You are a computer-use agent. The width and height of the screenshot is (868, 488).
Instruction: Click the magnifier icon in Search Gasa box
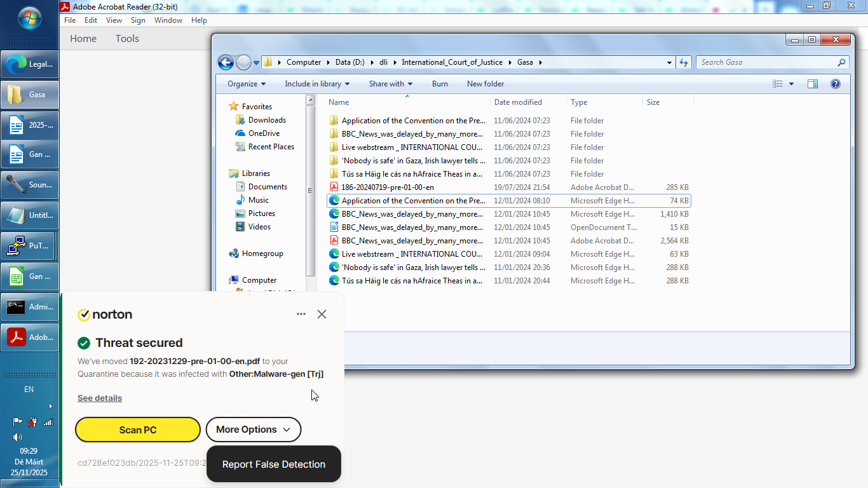pyautogui.click(x=841, y=62)
